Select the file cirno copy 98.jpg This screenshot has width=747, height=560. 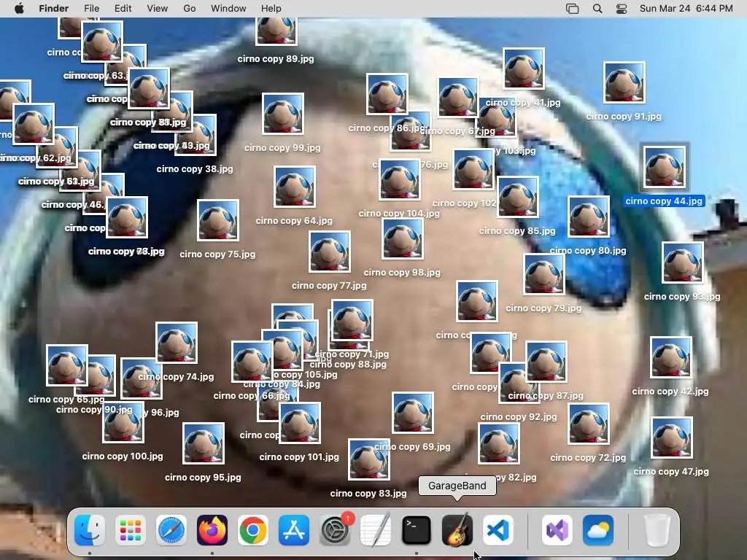(403, 238)
